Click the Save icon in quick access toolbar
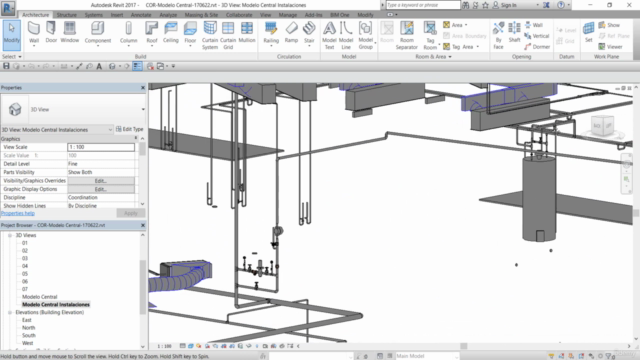The image size is (640, 360). point(6,66)
